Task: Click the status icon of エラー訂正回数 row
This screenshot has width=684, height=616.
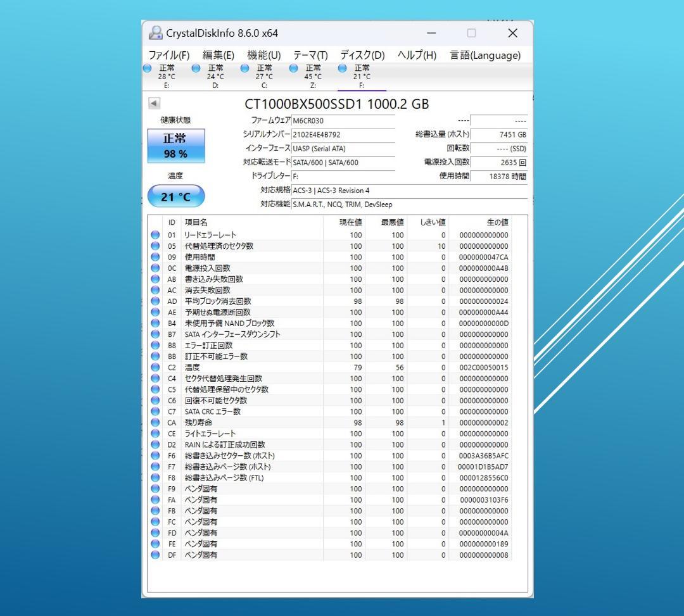Action: [155, 345]
